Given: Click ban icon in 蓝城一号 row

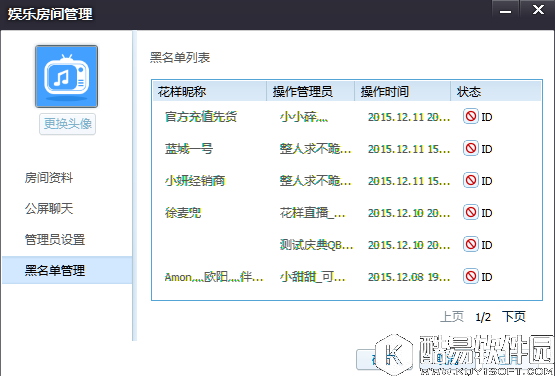Looking at the screenshot, I should click(x=471, y=148).
